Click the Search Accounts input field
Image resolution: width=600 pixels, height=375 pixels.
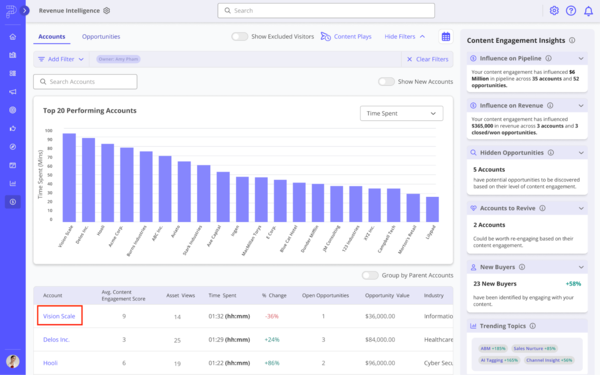point(85,82)
